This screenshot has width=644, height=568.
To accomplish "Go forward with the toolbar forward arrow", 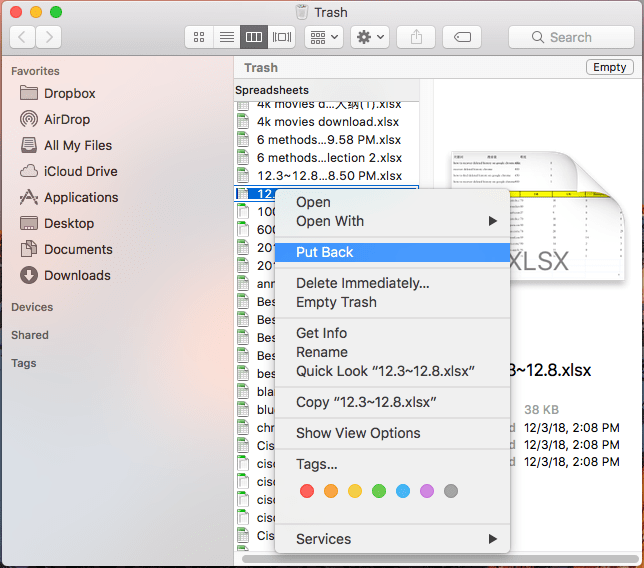I will click(x=49, y=37).
